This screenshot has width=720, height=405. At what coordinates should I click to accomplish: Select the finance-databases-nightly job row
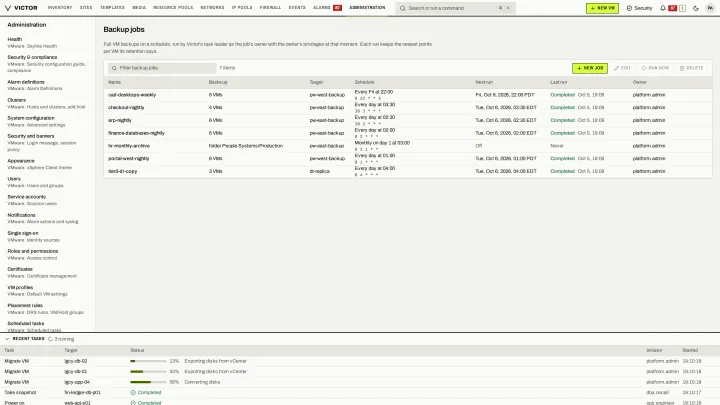[x=408, y=133]
